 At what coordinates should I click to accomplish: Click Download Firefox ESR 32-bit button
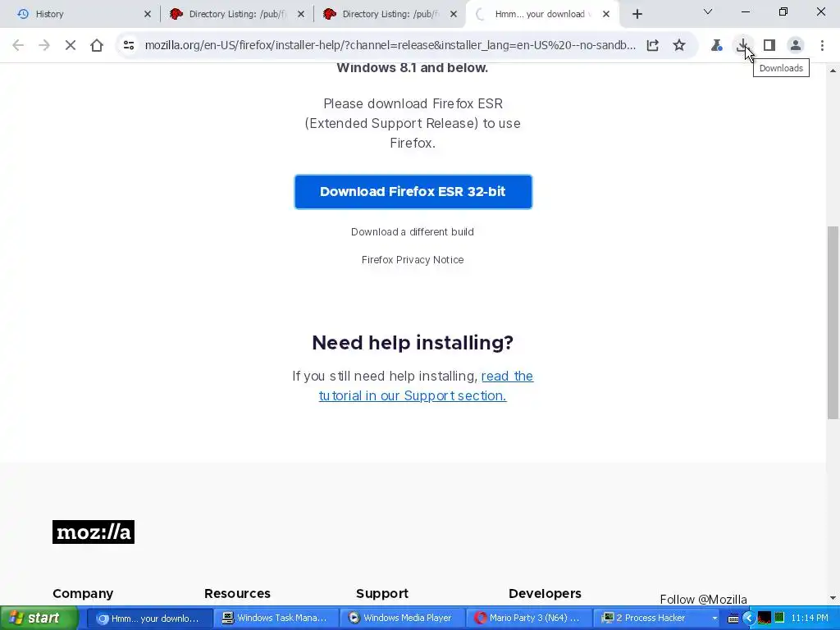point(413,192)
